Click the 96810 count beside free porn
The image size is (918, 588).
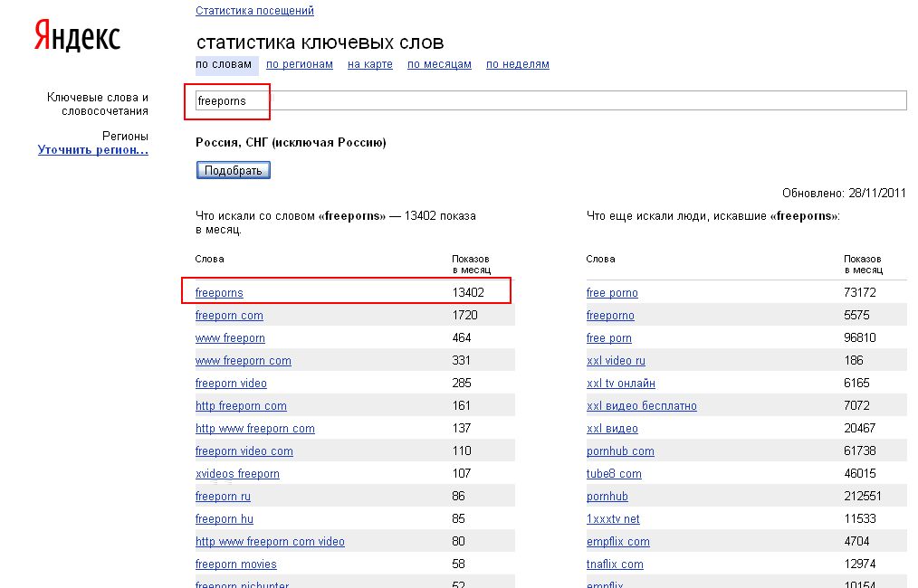tap(860, 338)
